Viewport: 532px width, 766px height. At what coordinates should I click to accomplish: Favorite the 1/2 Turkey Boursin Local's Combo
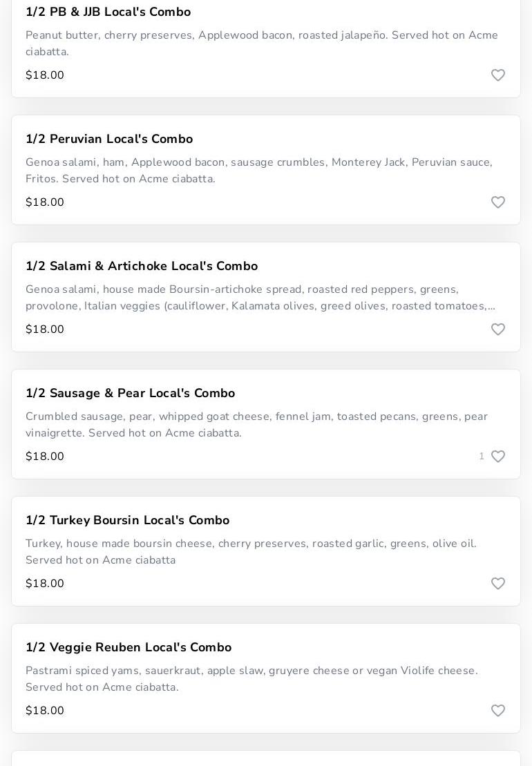[497, 584]
